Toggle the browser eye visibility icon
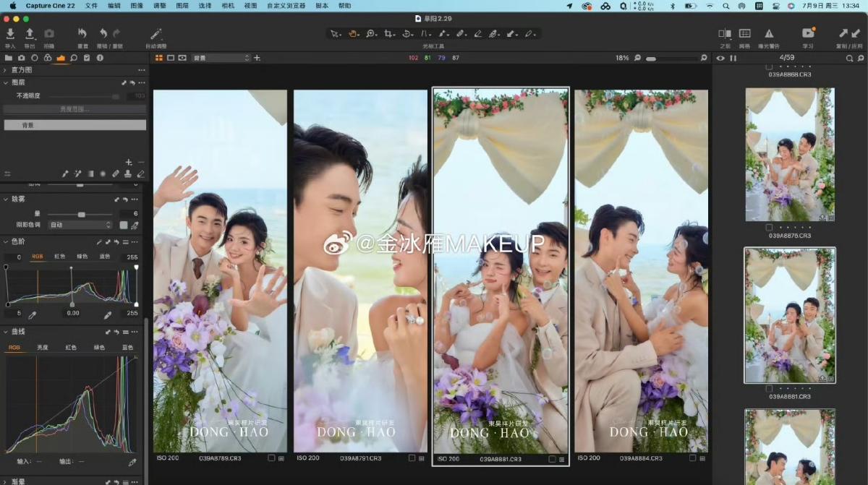Screen dimensions: 868x485 coord(720,58)
